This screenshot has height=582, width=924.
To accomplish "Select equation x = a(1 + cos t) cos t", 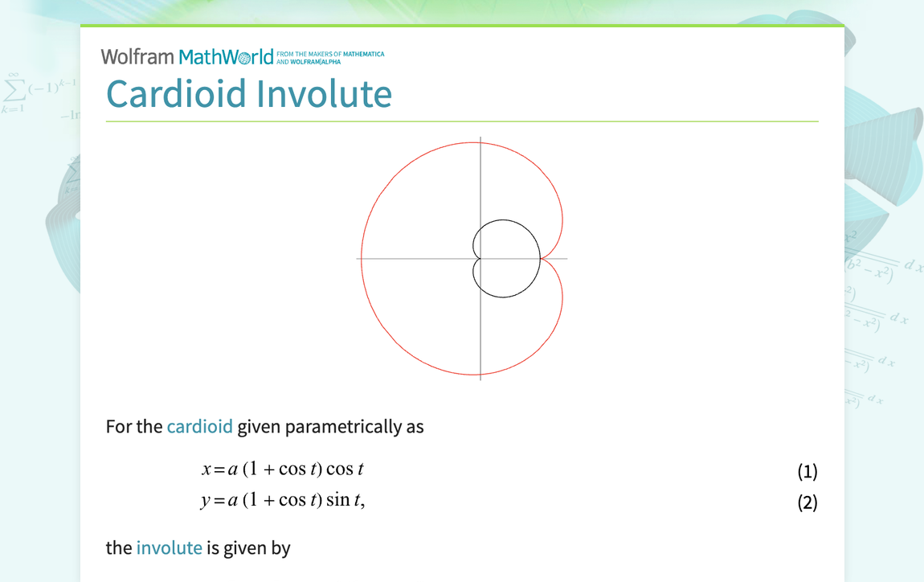I will point(283,469).
